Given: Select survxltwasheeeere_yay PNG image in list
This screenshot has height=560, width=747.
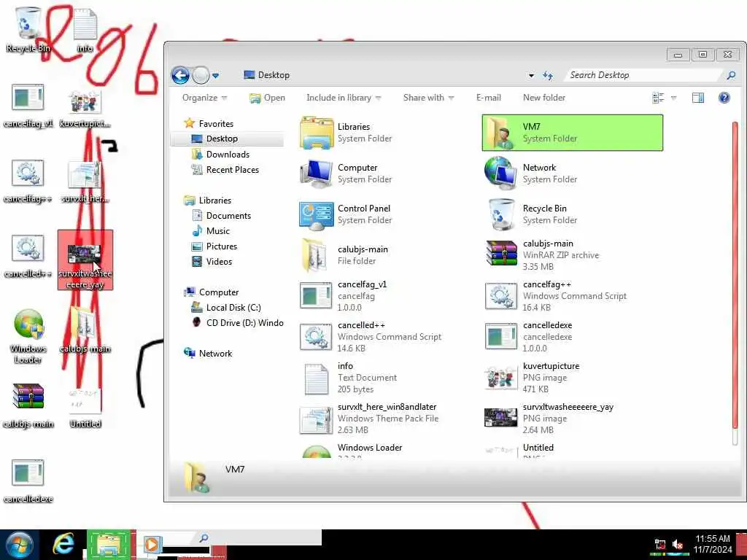Looking at the screenshot, I should [x=500, y=418].
